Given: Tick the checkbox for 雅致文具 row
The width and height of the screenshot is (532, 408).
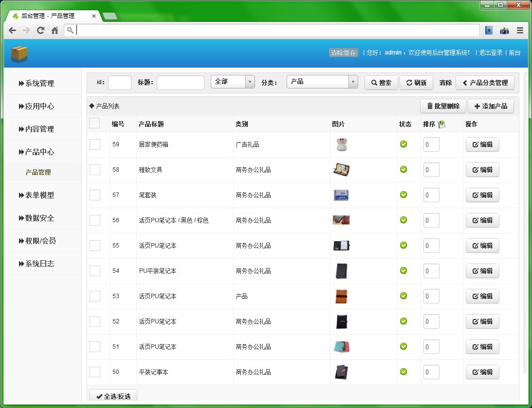Looking at the screenshot, I should click(94, 169).
